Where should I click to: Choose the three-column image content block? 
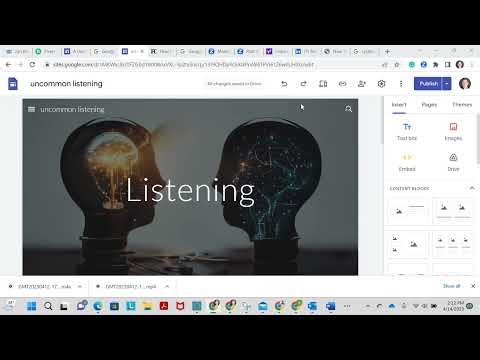[x=453, y=244]
